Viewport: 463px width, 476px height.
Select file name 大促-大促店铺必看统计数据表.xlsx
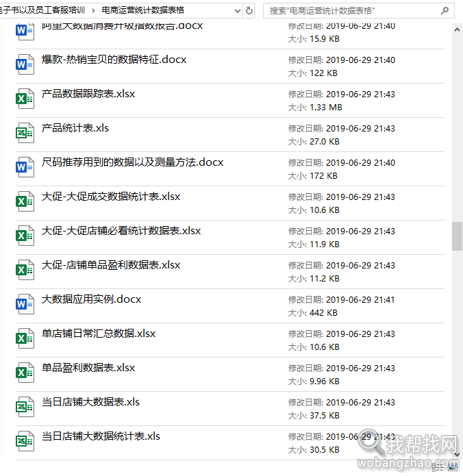[121, 231]
